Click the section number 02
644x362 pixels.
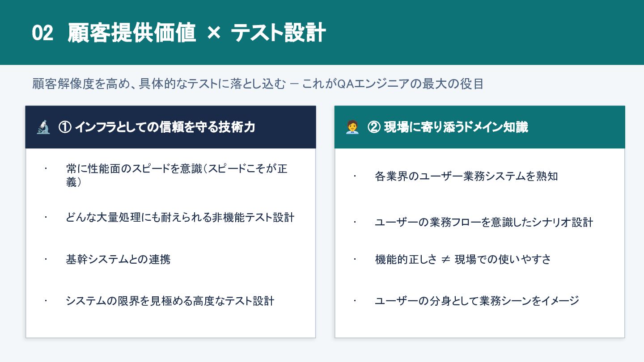click(43, 34)
